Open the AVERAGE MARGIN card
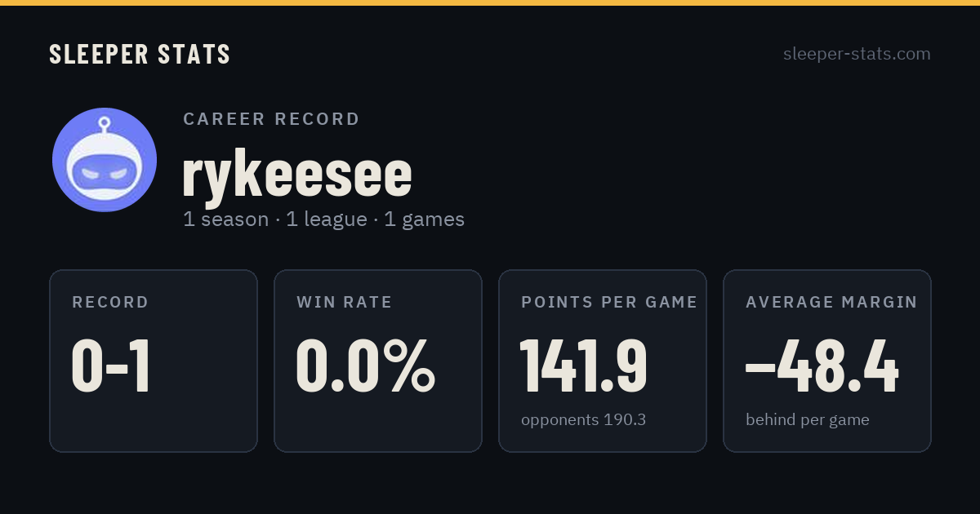Image resolution: width=980 pixels, height=514 pixels. (827, 361)
